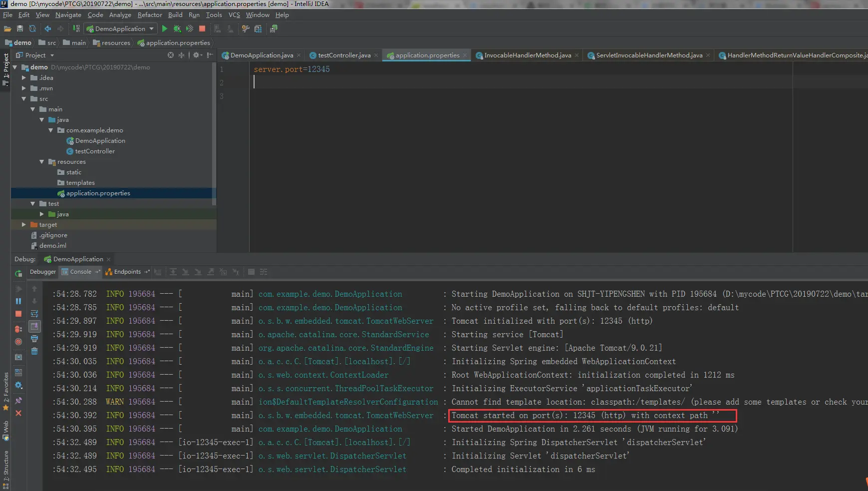Run with coverage icon in toolbar
Screen dimensions: 868x491
click(190, 29)
